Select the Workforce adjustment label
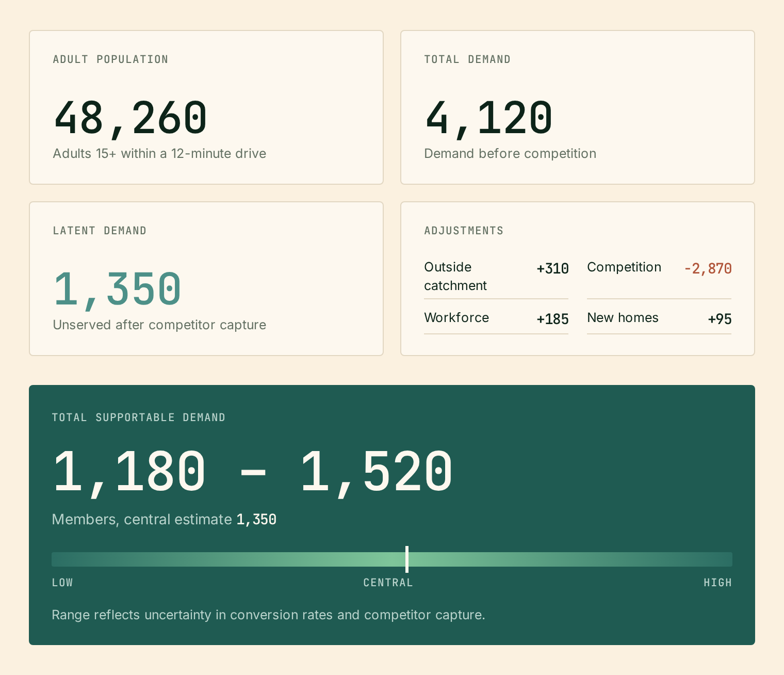Viewport: 784px width, 675px height. [x=456, y=317]
